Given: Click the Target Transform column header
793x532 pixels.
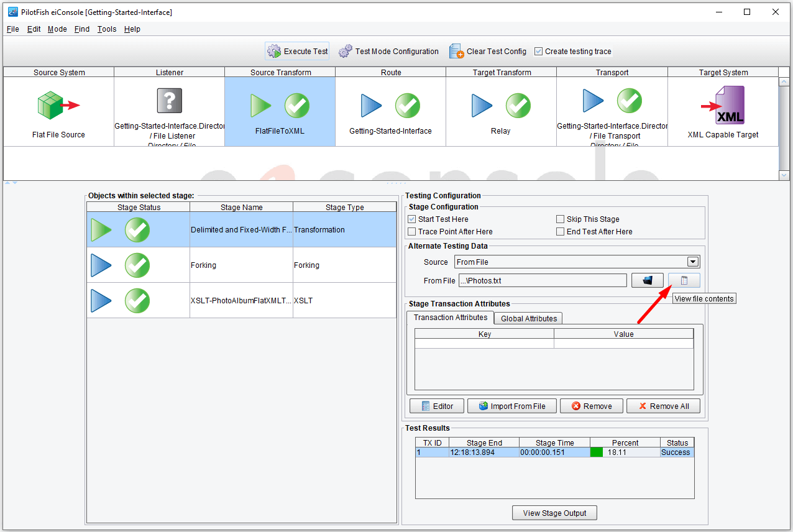Looking at the screenshot, I should tap(502, 72).
